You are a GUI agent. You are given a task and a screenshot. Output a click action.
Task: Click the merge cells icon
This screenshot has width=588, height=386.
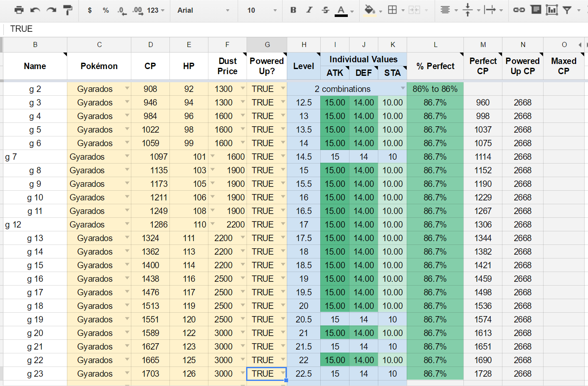414,10
